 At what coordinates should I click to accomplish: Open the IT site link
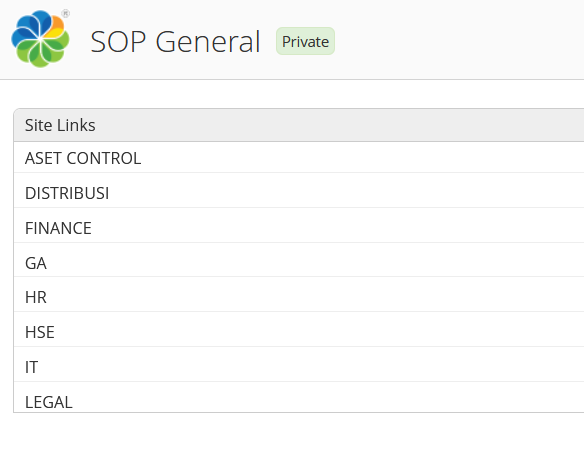[31, 367]
